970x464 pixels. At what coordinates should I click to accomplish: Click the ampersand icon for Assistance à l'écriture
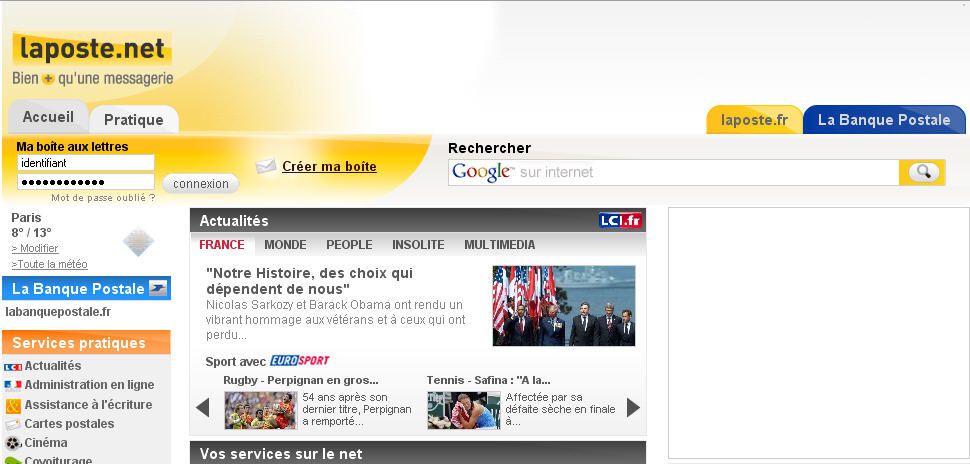(13, 406)
